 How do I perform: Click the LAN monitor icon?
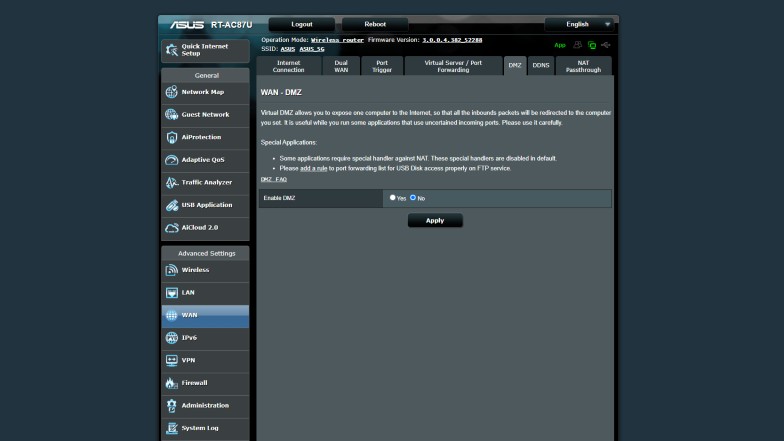point(172,292)
